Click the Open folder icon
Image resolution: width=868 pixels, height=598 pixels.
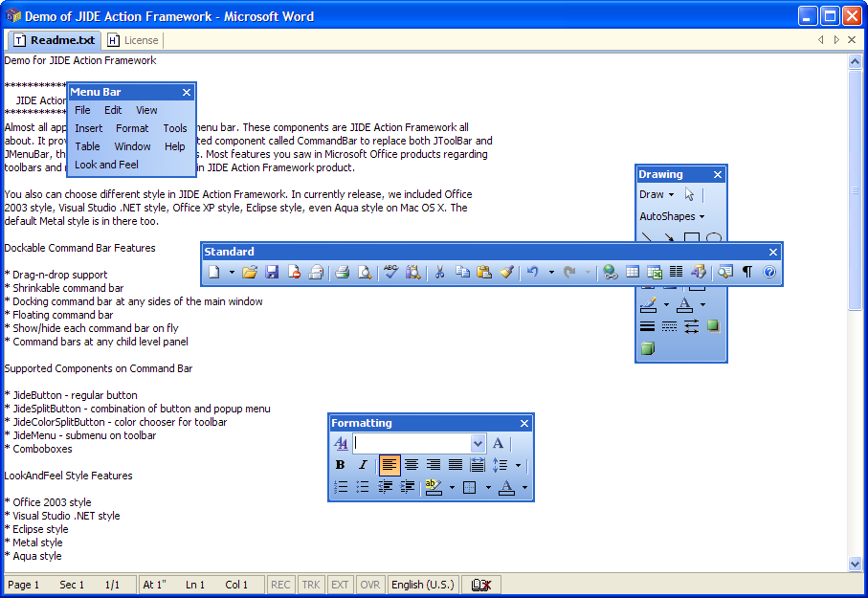tap(250, 272)
